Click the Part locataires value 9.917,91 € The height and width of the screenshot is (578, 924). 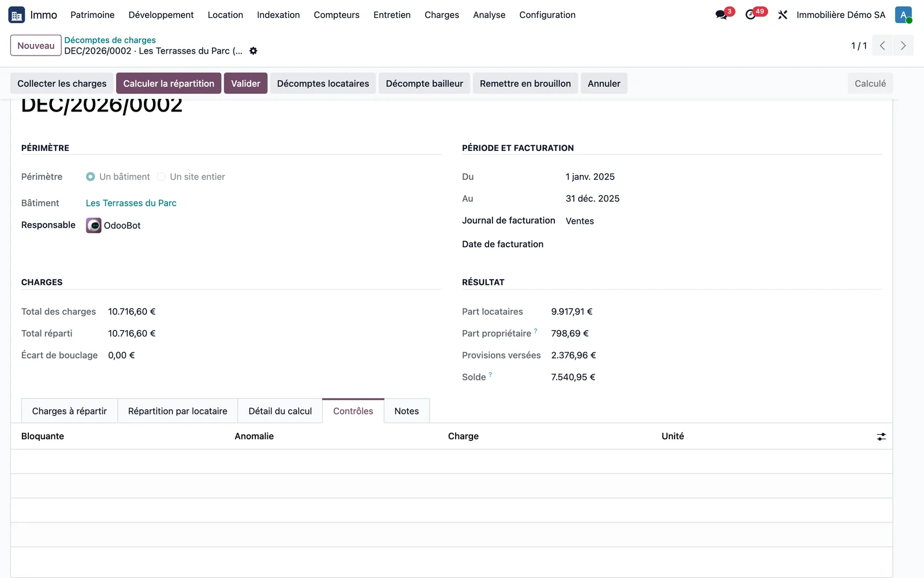tap(572, 312)
